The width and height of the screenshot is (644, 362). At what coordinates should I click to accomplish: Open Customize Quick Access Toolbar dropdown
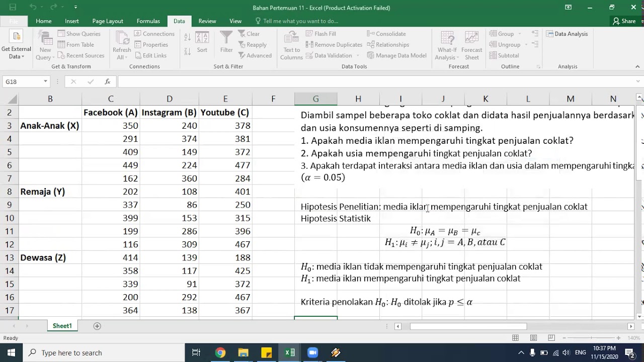pos(75,7)
